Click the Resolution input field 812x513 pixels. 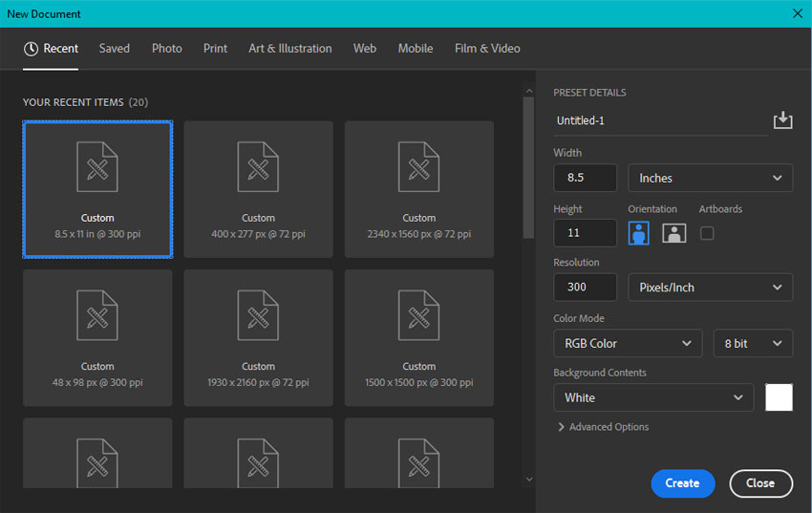pyautogui.click(x=586, y=288)
